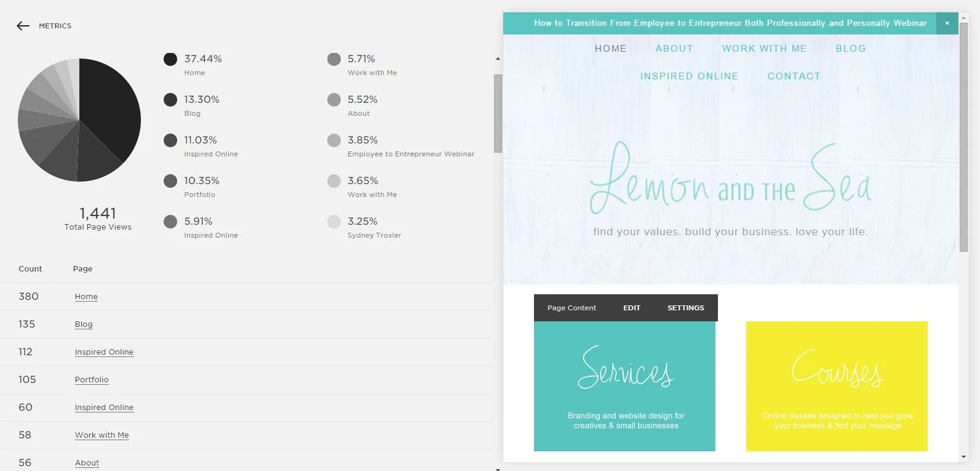Click the metrics panel scroll-up arrow
The width and height of the screenshot is (980, 471).
[498, 59]
